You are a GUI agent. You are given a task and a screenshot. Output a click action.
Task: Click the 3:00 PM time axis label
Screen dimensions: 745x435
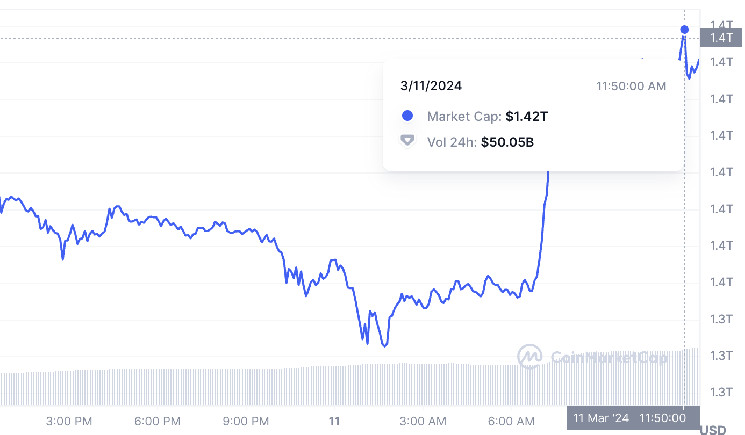coord(69,420)
